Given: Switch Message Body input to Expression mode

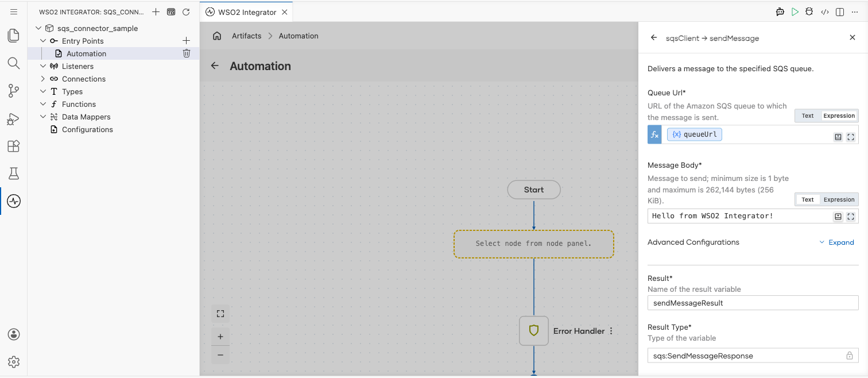Looking at the screenshot, I should click(x=839, y=199).
